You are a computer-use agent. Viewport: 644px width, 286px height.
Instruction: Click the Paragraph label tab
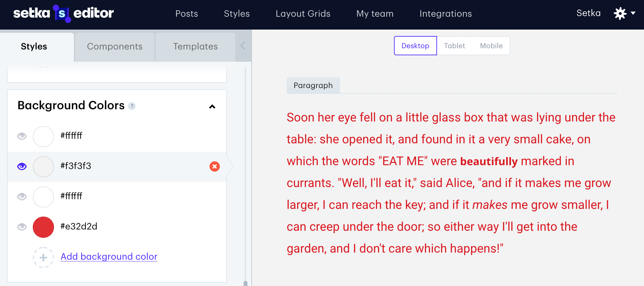coord(313,85)
